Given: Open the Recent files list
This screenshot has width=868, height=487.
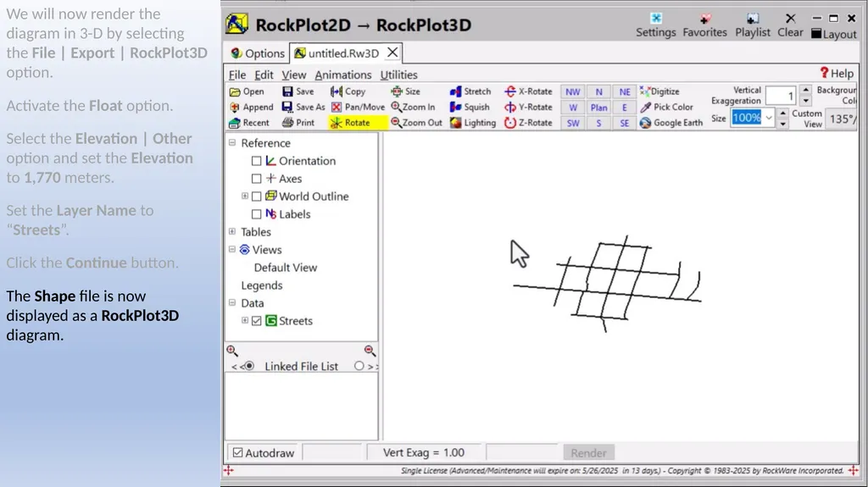Looking at the screenshot, I should click(x=249, y=123).
